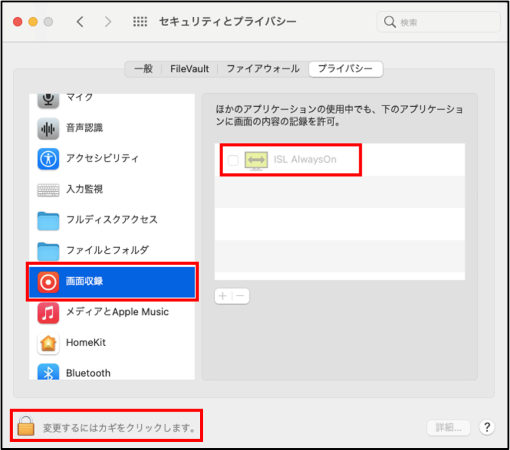Click the 詳細... button
The height and width of the screenshot is (450, 510).
click(449, 427)
